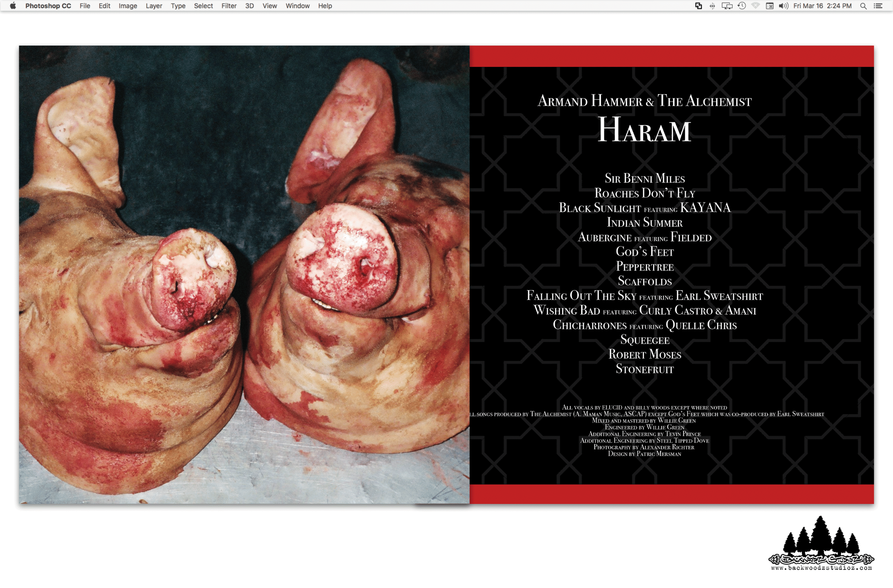The width and height of the screenshot is (893, 588).
Task: Click 'Mixed and mastered by Willie Green' credit
Action: pos(644,421)
